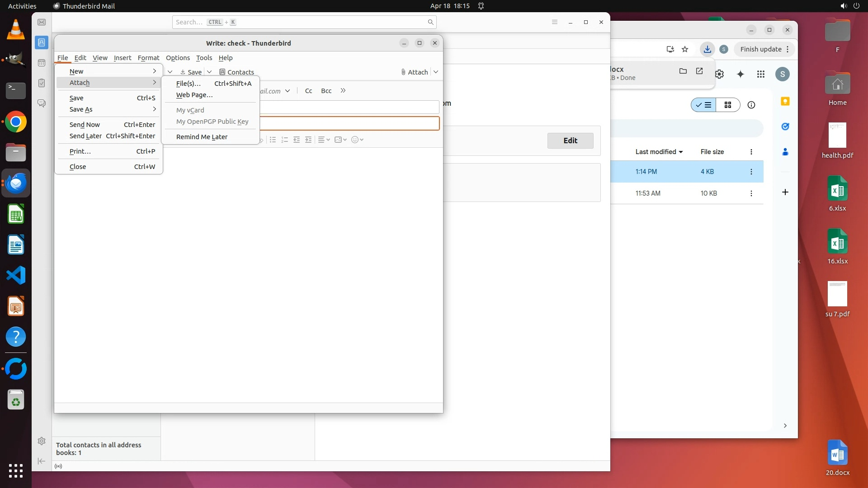The width and height of the screenshot is (868, 488).
Task: Open the Chat space icon
Action: click(x=42, y=103)
